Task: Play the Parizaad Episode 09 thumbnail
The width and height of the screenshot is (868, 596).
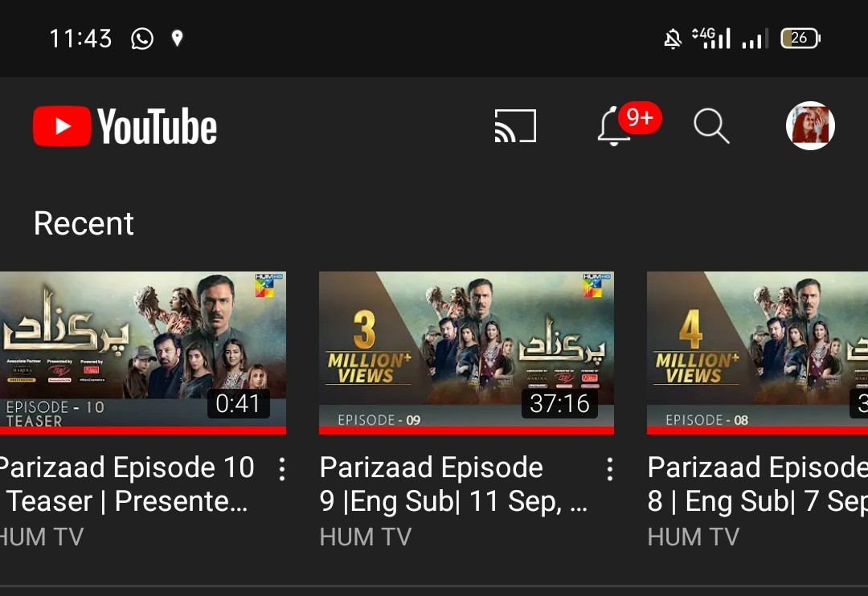Action: coord(466,352)
